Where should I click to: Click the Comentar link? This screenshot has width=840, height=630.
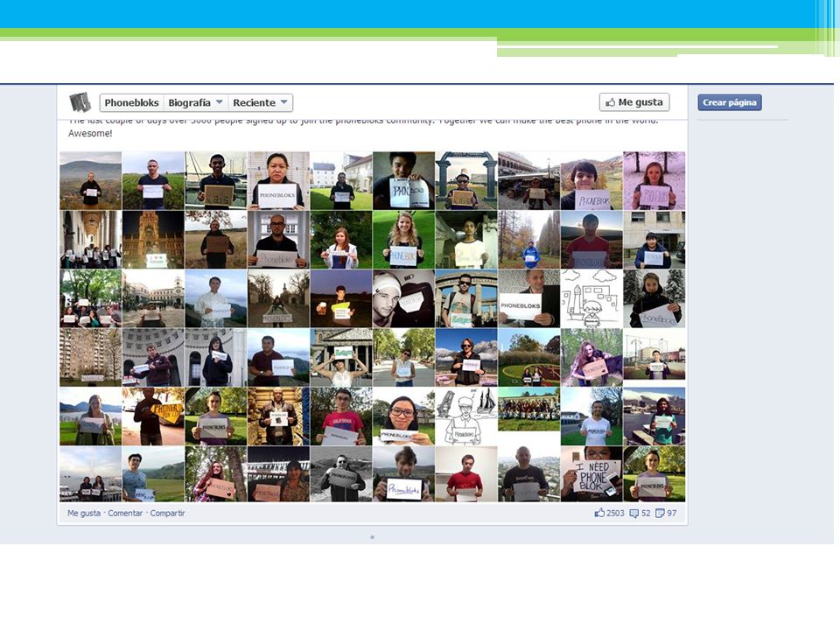(125, 514)
